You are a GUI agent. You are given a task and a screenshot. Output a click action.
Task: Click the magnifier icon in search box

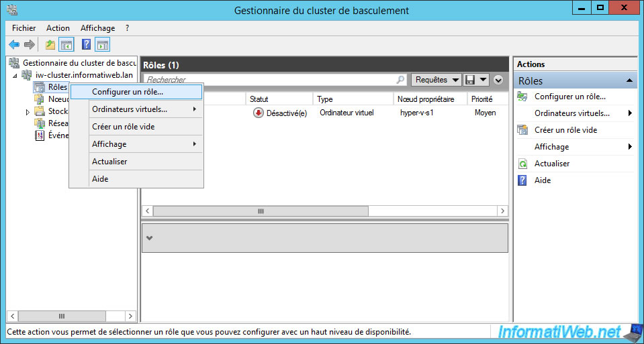pyautogui.click(x=401, y=80)
